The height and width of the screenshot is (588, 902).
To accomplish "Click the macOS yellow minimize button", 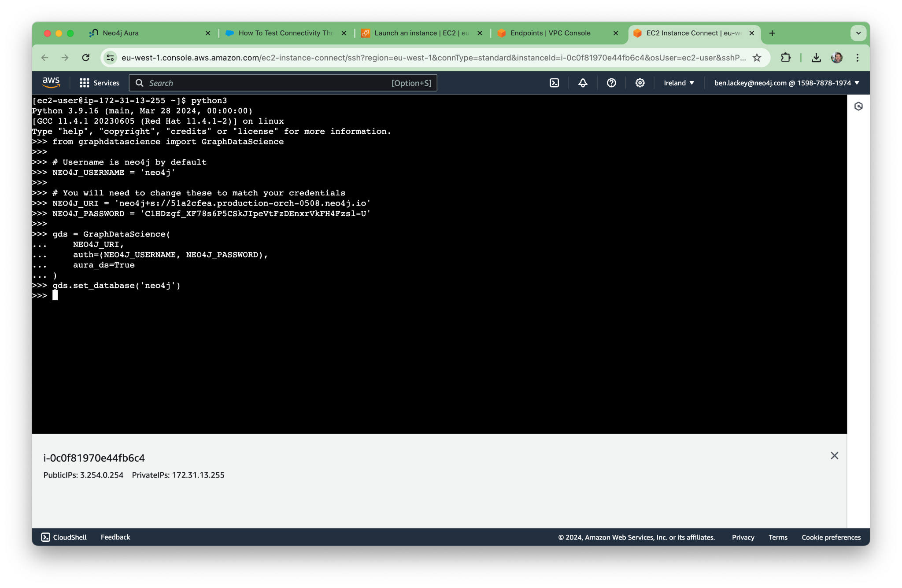I will (59, 33).
